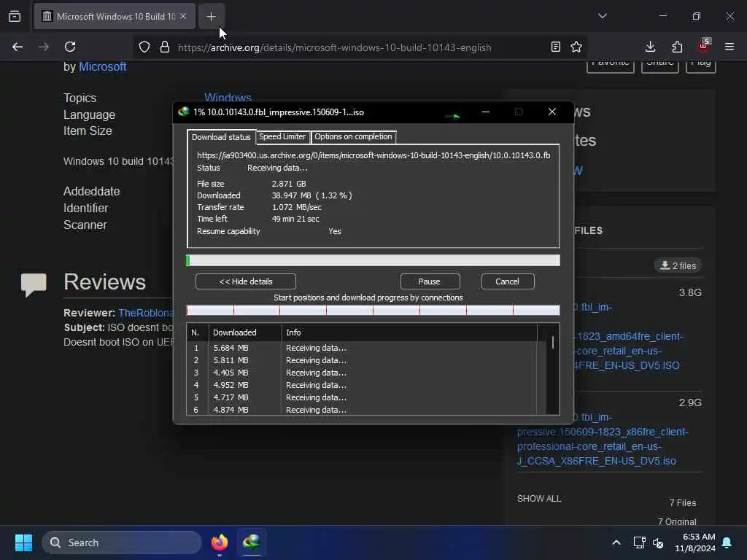Click the muted volume tray icon

[x=659, y=542]
